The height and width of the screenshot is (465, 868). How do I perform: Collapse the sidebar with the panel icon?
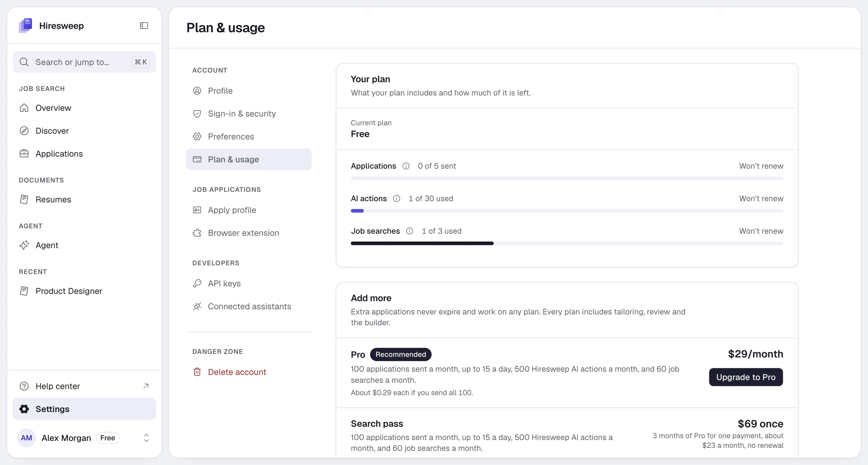[144, 26]
